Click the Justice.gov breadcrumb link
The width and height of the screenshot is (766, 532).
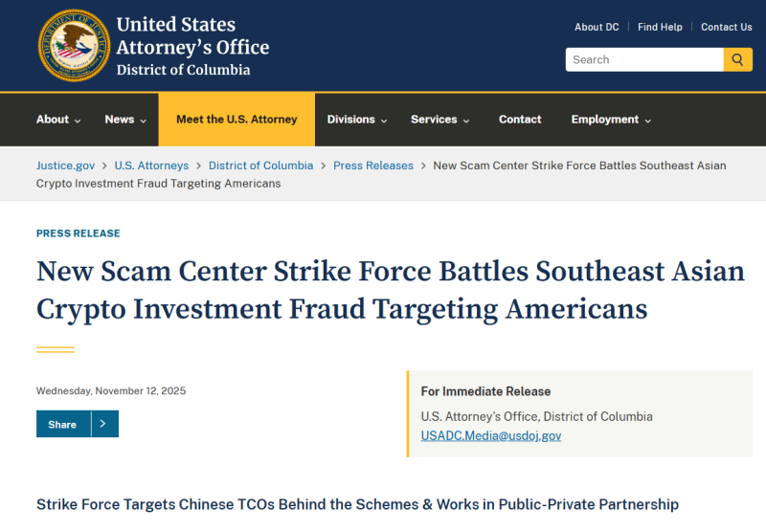[x=65, y=166]
